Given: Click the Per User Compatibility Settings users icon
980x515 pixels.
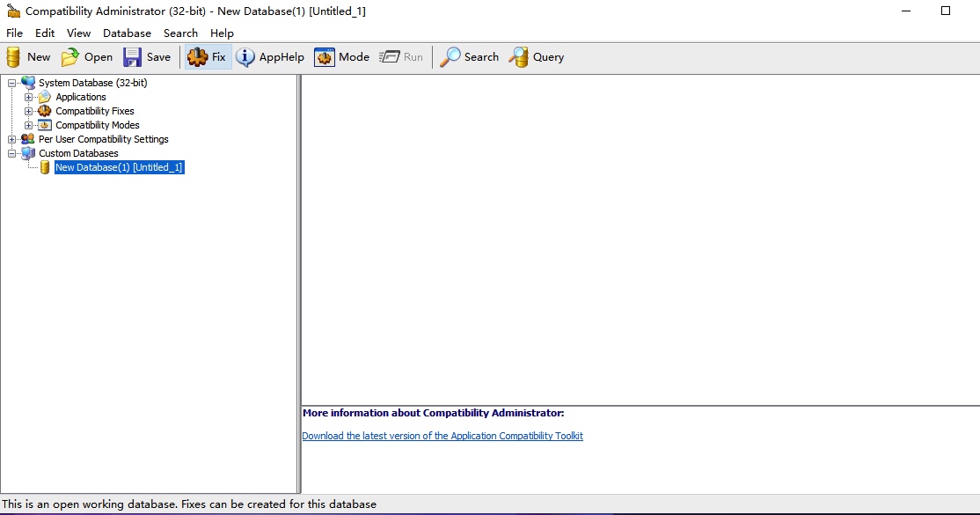Looking at the screenshot, I should coord(28,139).
